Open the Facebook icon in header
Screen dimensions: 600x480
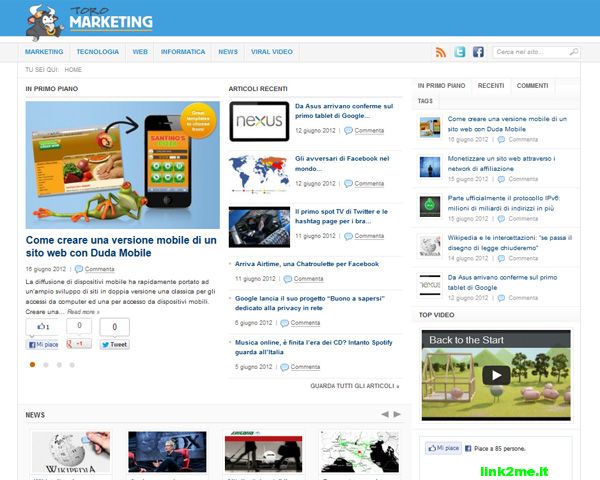click(x=478, y=52)
